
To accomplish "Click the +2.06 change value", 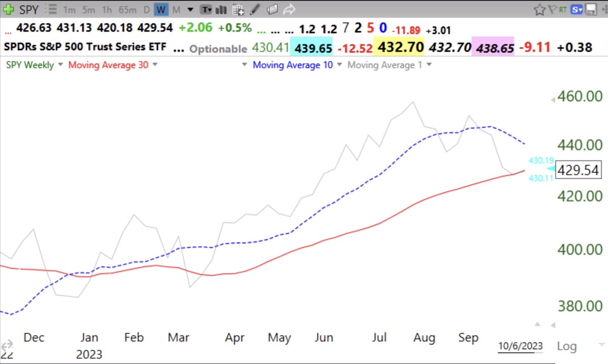I will 195,27.
